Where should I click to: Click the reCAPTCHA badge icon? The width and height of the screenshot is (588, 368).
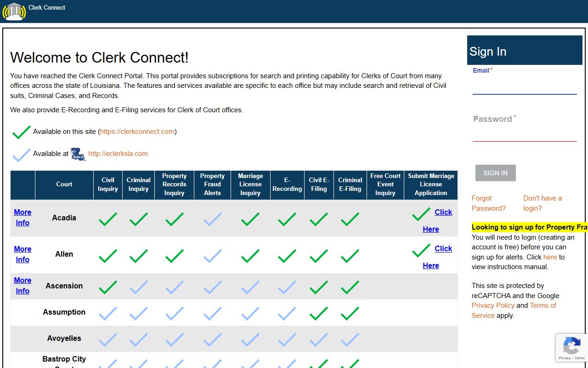tap(571, 347)
